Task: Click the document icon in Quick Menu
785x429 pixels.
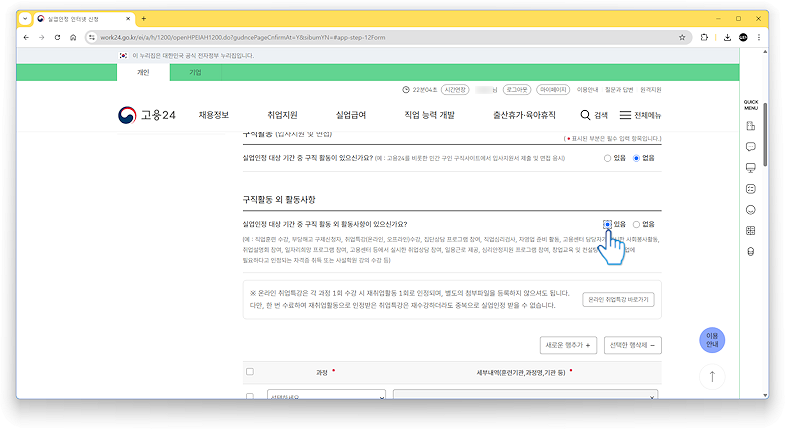Action: point(750,126)
